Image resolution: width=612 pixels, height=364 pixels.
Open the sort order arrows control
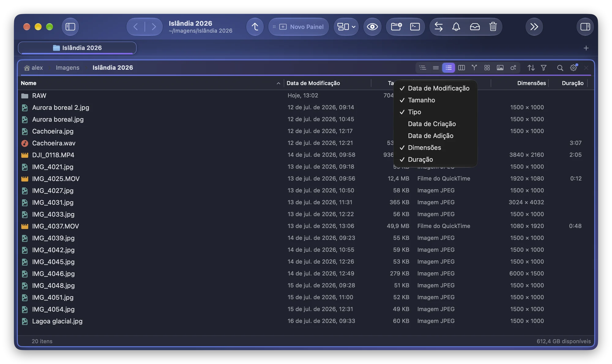(531, 68)
